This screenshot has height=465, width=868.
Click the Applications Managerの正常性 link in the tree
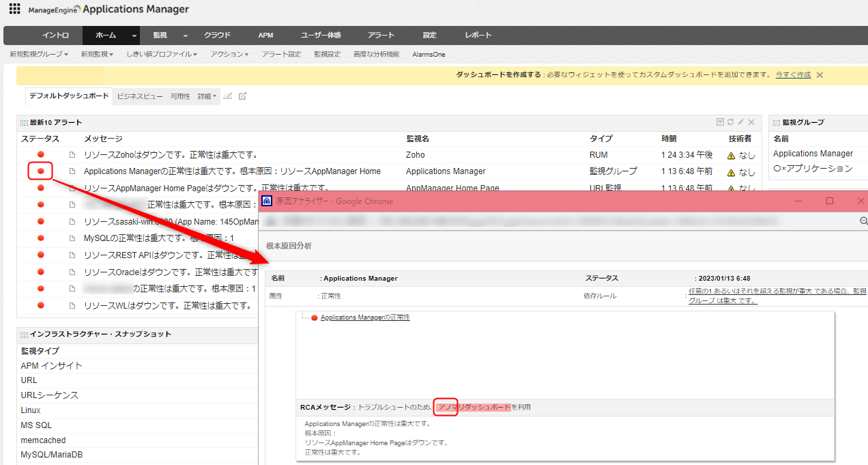pyautogui.click(x=365, y=318)
